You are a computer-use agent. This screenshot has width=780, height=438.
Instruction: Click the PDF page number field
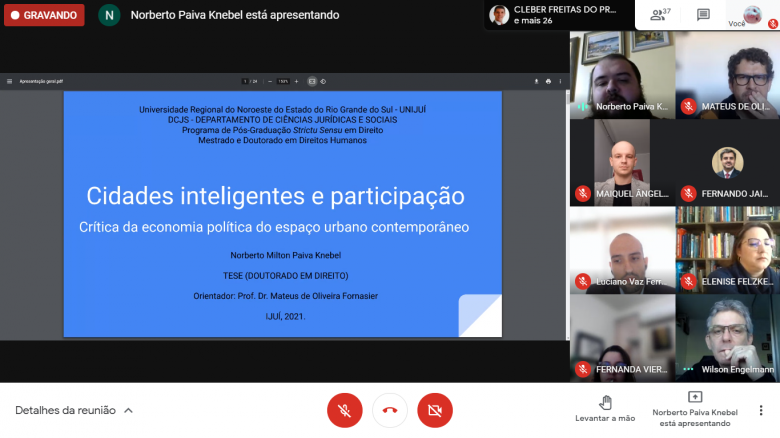(245, 81)
